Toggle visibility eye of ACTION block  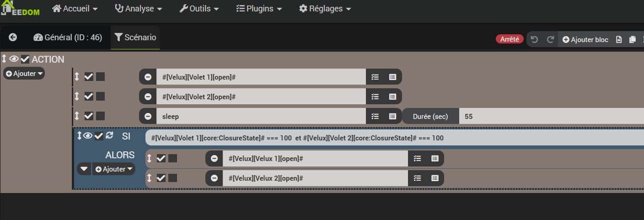(x=14, y=59)
